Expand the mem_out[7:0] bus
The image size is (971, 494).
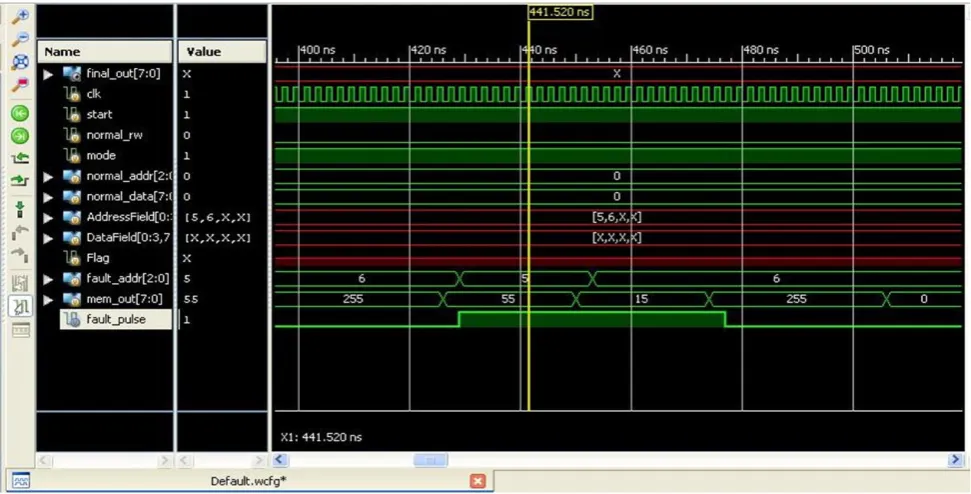48,300
